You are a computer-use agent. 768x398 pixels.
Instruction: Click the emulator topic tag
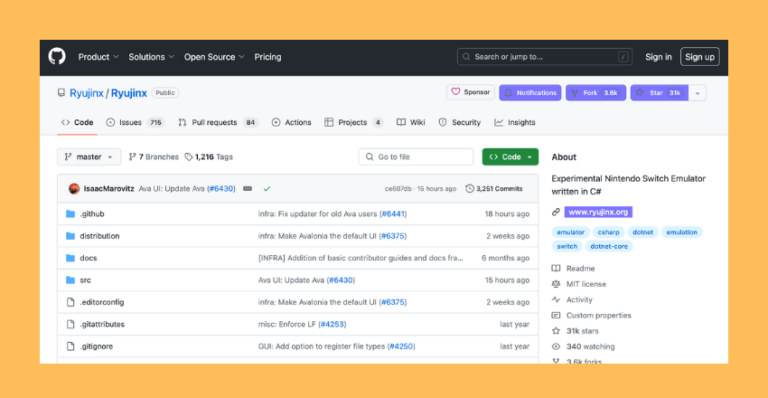(570, 232)
